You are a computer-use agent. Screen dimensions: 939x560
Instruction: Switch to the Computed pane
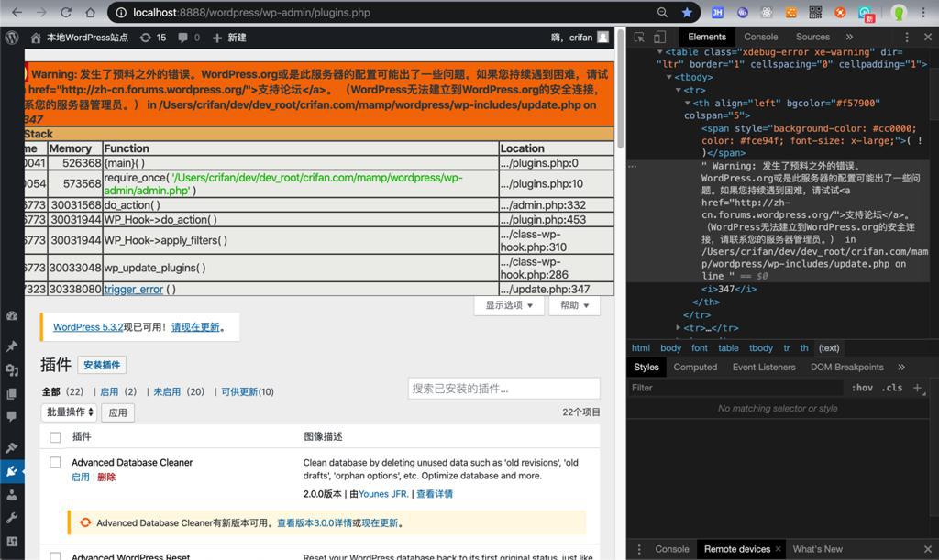[x=695, y=367]
